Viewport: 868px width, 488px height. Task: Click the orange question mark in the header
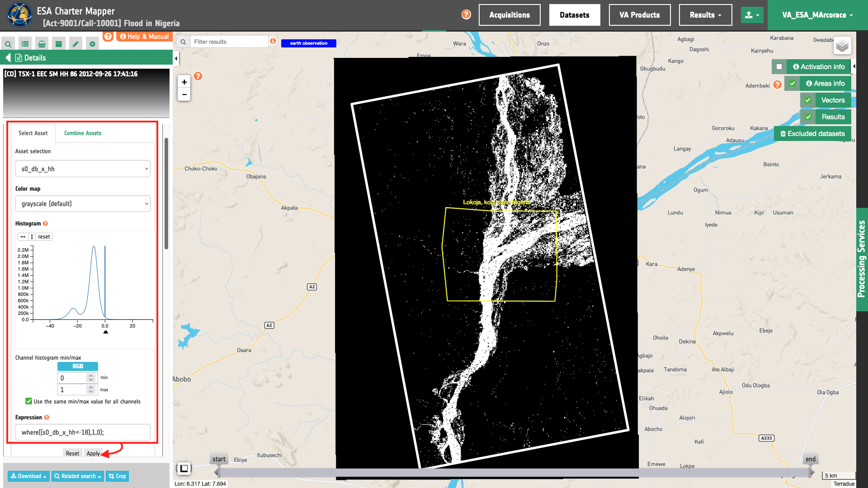[x=466, y=14]
